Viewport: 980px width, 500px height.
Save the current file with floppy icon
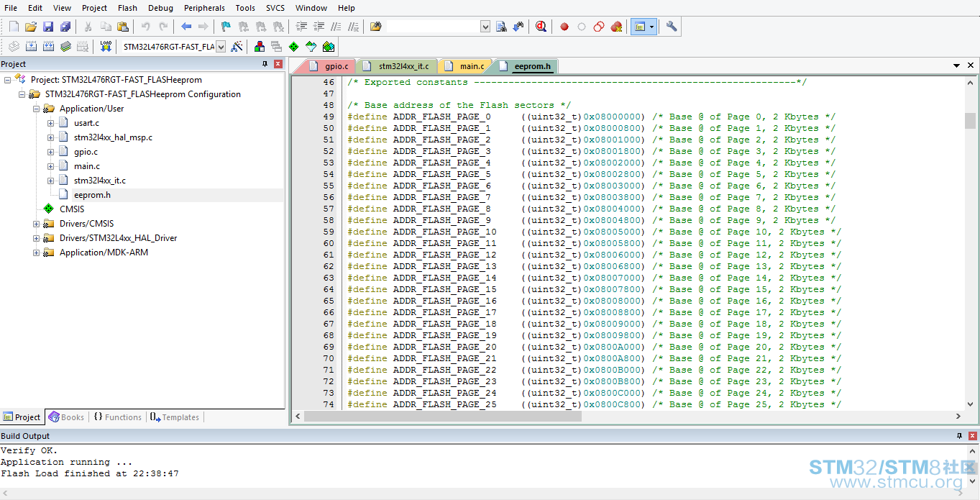(x=48, y=27)
